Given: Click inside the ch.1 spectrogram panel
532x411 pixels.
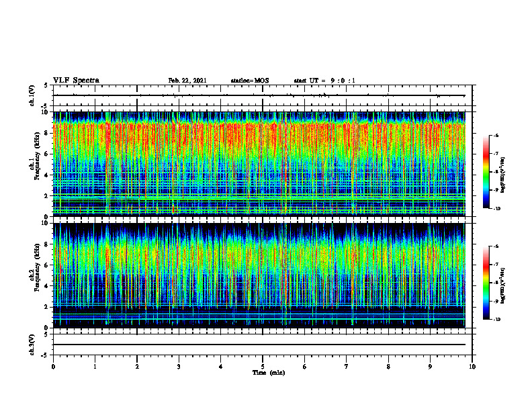Looking at the screenshot, I should [x=259, y=164].
